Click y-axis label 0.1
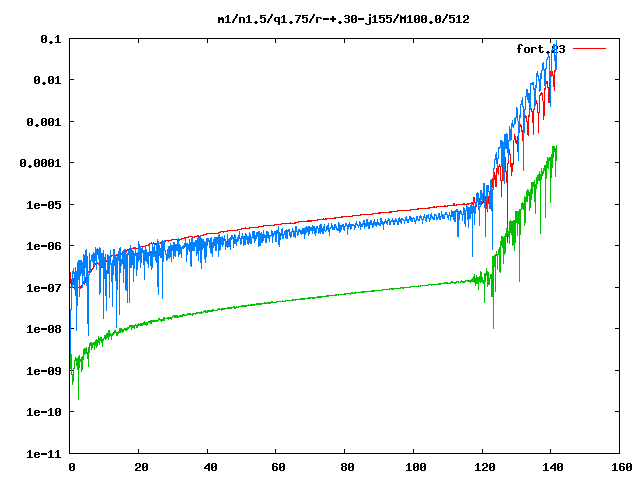The height and width of the screenshot is (480, 640). [51, 39]
